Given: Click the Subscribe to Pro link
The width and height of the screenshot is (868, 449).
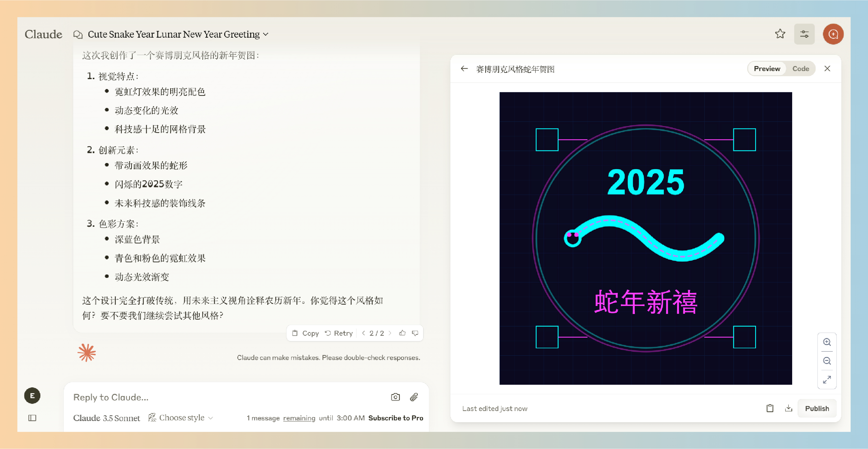Looking at the screenshot, I should (x=396, y=418).
